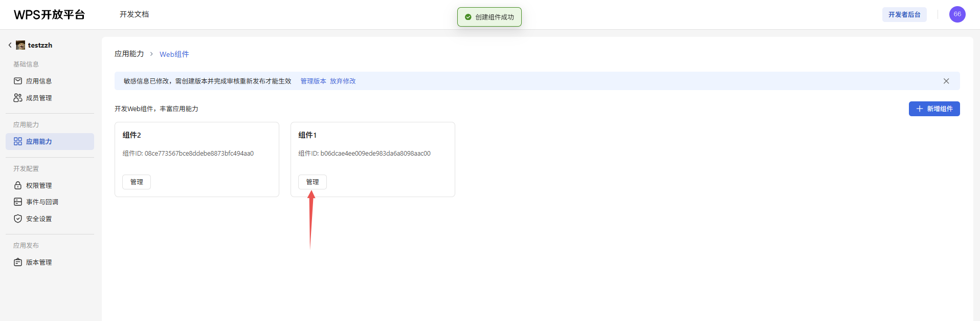Click the 版本管理 icon in sidebar
This screenshot has height=321, width=980.
[x=18, y=262]
